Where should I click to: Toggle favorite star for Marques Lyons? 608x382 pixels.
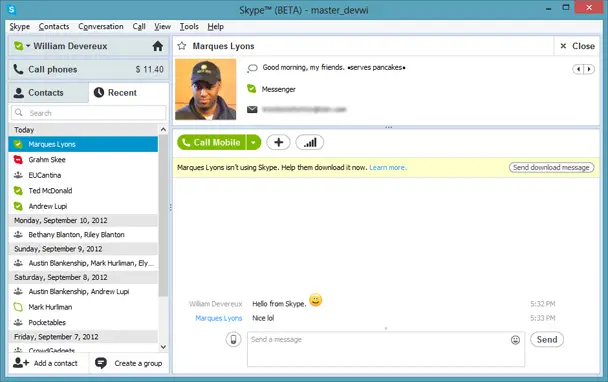(x=181, y=46)
